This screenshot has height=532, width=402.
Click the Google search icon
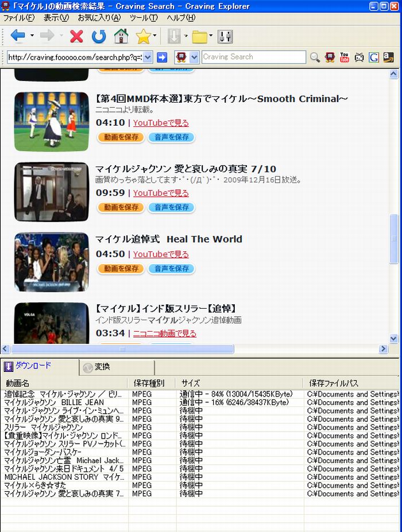[x=374, y=57]
